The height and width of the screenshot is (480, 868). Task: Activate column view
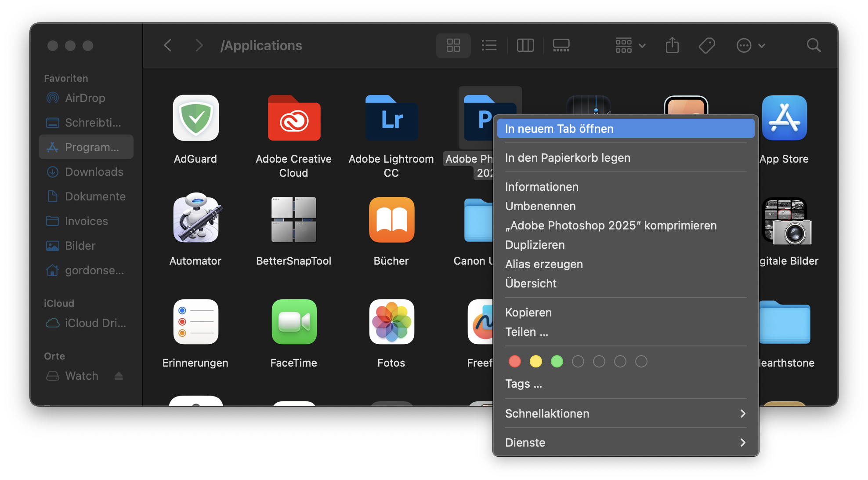tap(525, 45)
